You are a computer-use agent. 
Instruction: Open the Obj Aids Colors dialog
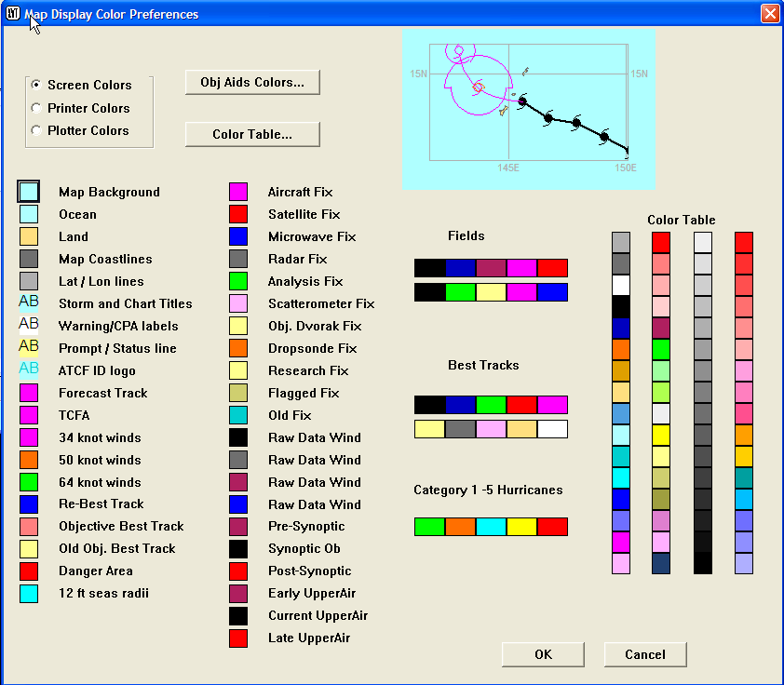tap(251, 82)
